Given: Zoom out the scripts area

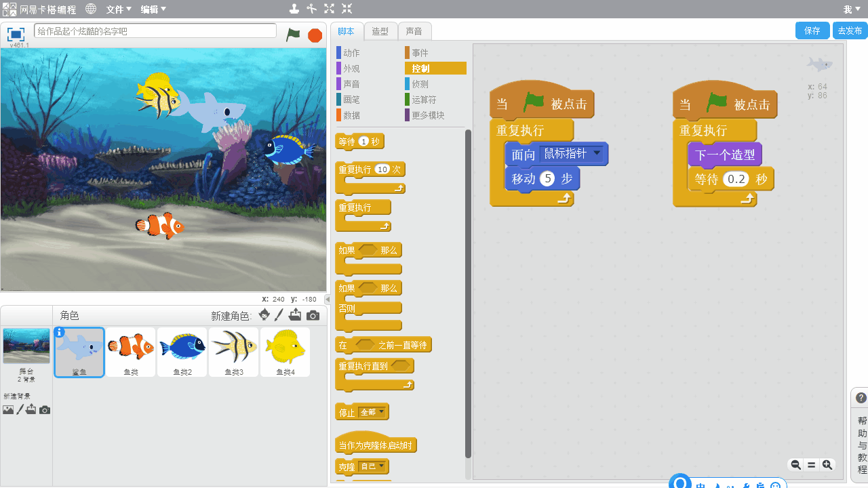Looking at the screenshot, I should point(796,465).
